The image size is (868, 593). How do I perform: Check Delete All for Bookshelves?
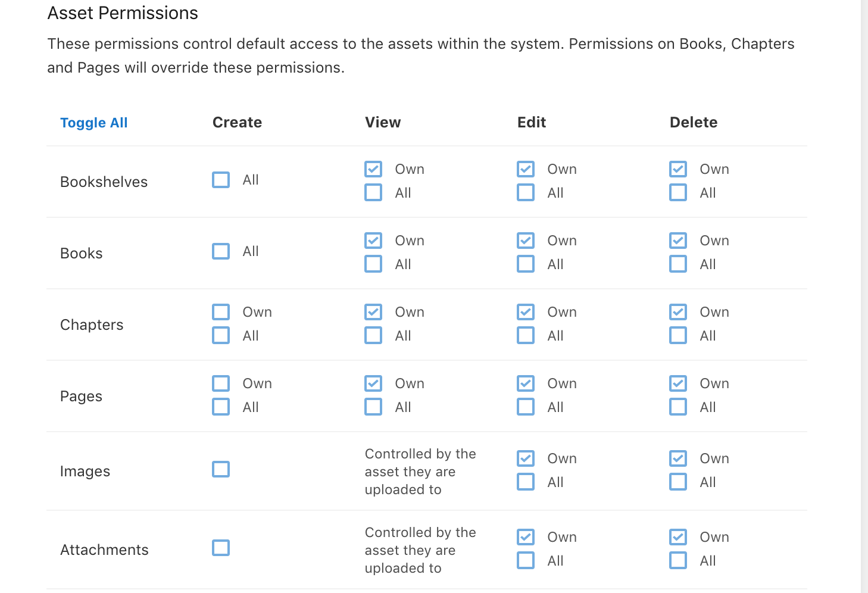[677, 192]
